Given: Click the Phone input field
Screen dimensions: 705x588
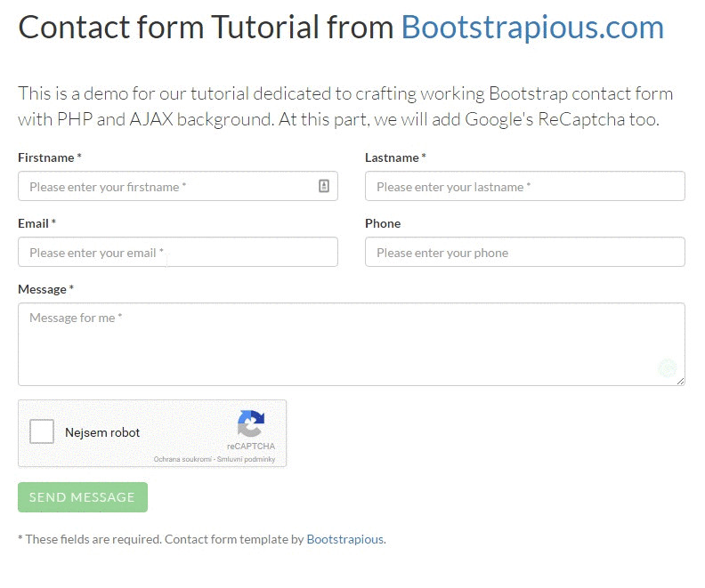Looking at the screenshot, I should click(x=524, y=253).
